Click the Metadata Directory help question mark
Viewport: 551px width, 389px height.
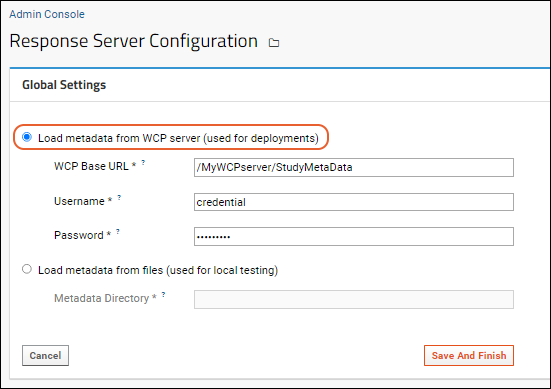[163, 294]
